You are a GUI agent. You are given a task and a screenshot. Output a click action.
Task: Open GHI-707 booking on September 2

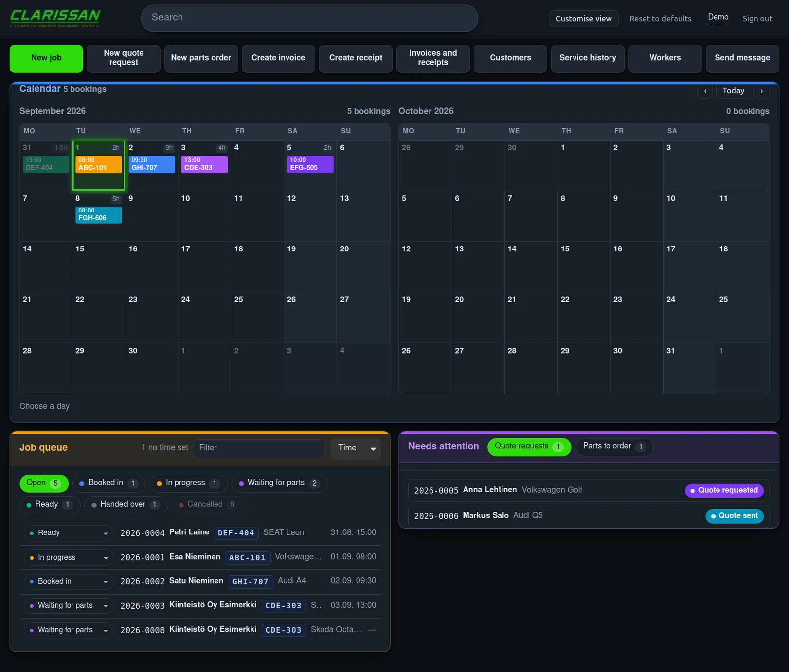coord(151,164)
